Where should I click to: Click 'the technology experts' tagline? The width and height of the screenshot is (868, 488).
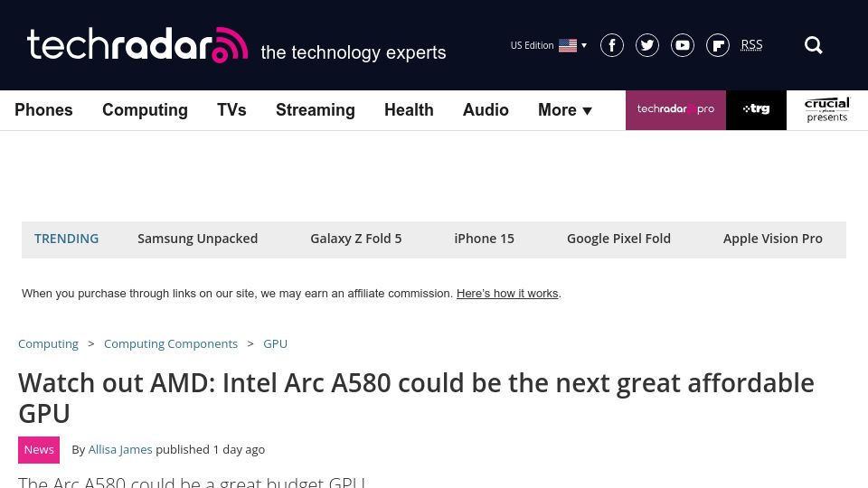pos(354,52)
